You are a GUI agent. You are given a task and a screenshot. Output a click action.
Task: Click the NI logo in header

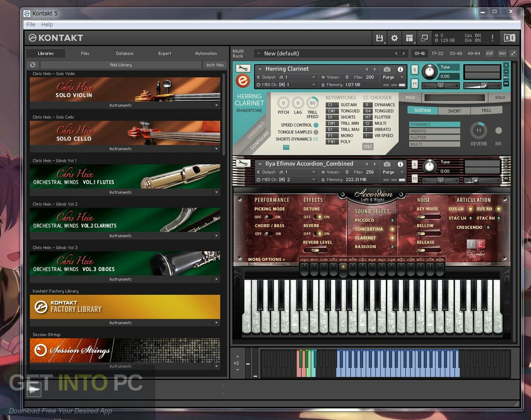[x=509, y=38]
